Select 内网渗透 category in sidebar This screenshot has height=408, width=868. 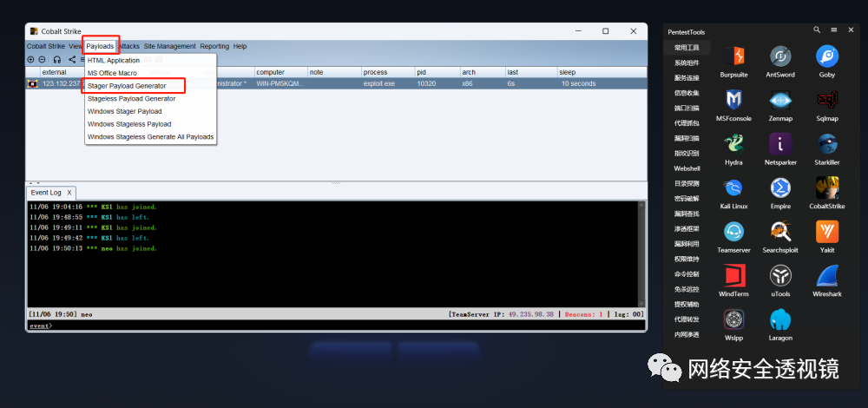687,334
